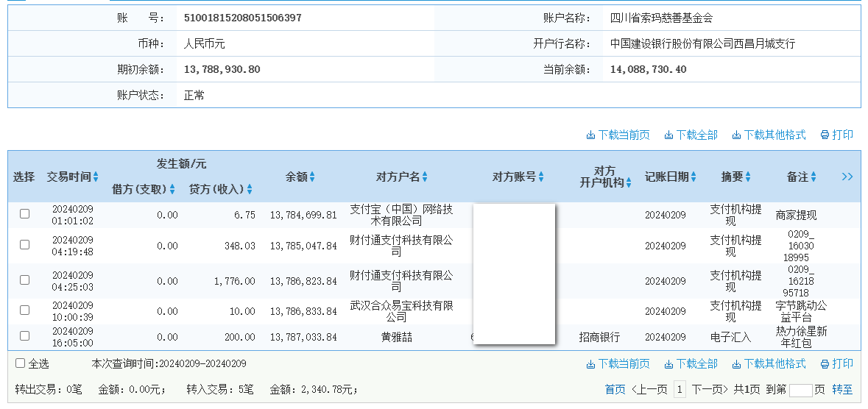Click incoming total 金额: 2,340.78元
The width and height of the screenshot is (868, 409).
coord(314,390)
